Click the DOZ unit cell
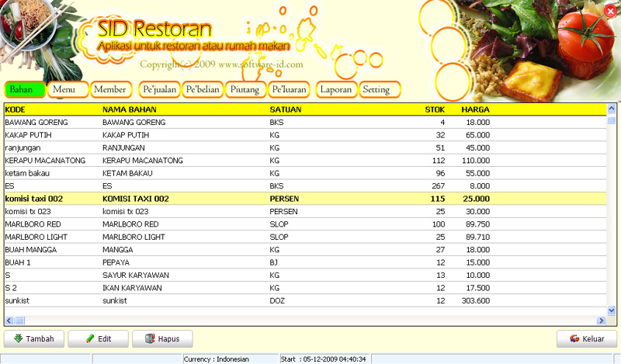Screen dimensions: 621x364 coord(277,300)
